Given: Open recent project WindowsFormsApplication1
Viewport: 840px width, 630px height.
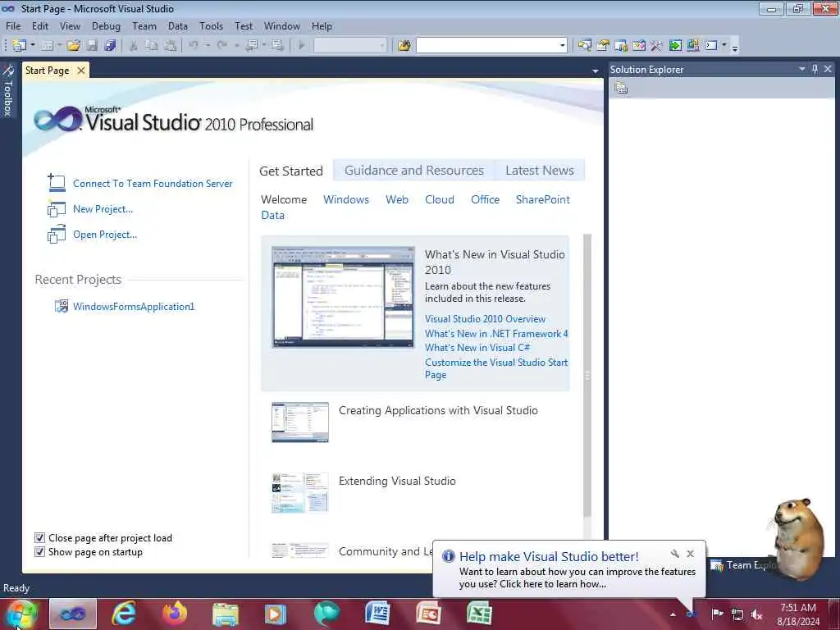Looking at the screenshot, I should point(134,307).
